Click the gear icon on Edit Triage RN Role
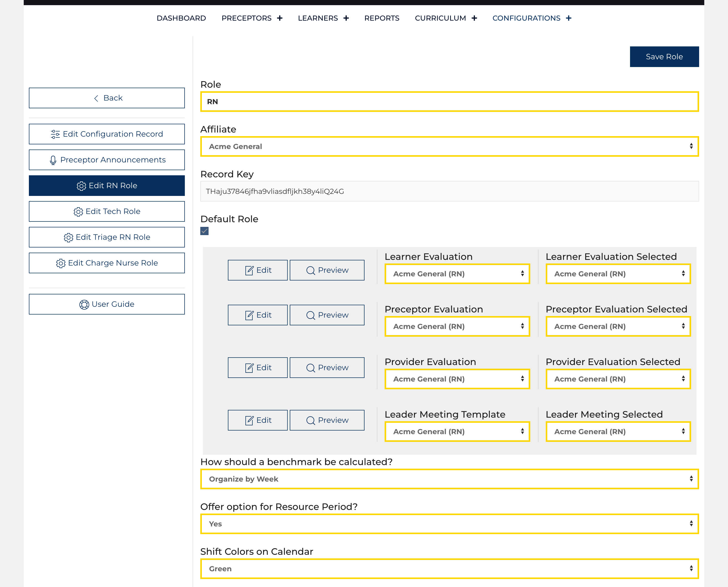Screen dimensions: 728x587 point(68,237)
